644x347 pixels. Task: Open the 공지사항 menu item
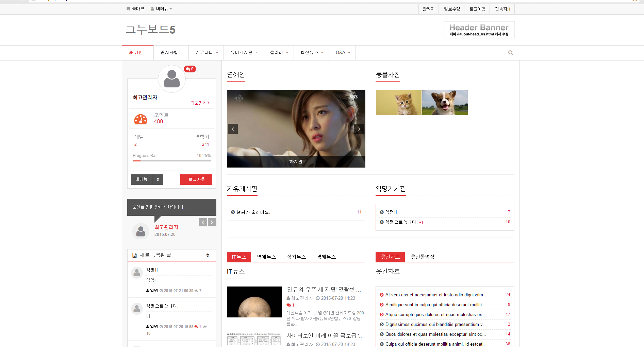[169, 52]
